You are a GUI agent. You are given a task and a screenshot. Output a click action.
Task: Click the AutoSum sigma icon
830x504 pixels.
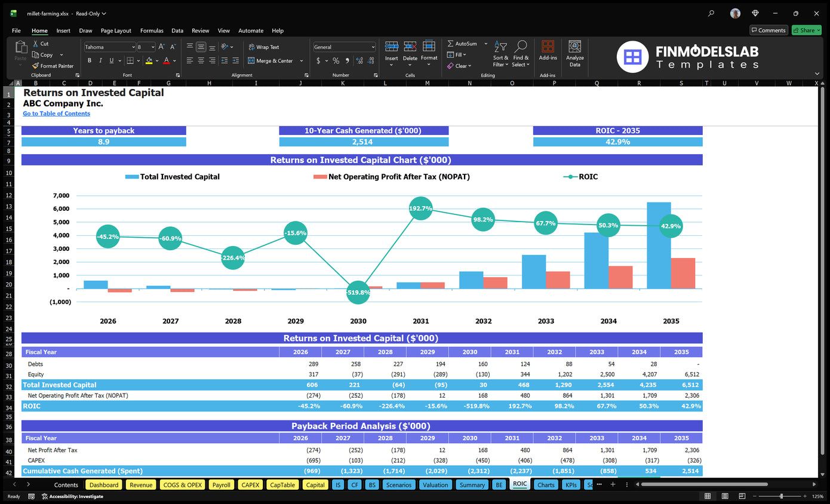[x=450, y=44]
